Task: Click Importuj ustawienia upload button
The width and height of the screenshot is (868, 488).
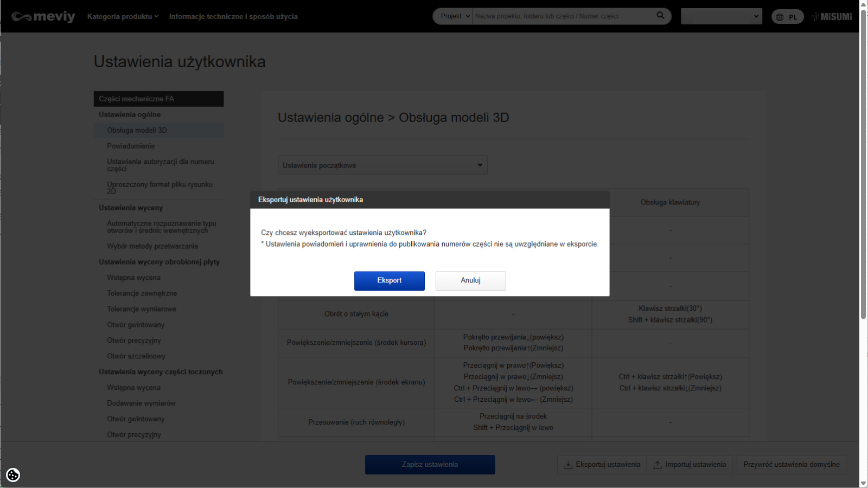Action: [690, 465]
